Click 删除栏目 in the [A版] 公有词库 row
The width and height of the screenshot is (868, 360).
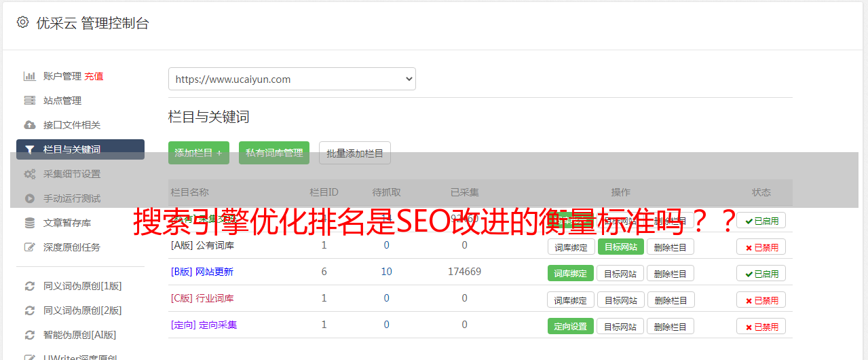pyautogui.click(x=671, y=247)
